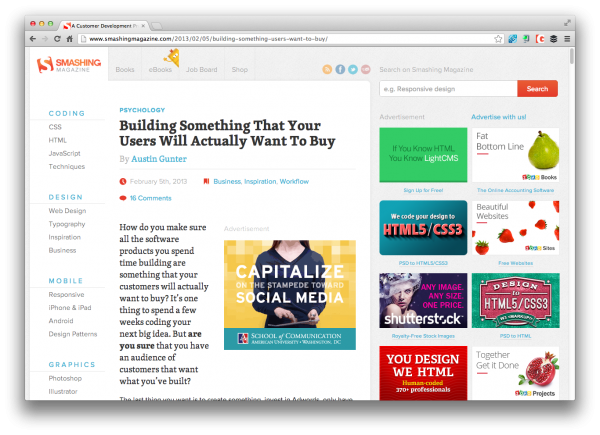The height and width of the screenshot is (435, 600).
Task: Click the browser forward arrow
Action: [45, 39]
